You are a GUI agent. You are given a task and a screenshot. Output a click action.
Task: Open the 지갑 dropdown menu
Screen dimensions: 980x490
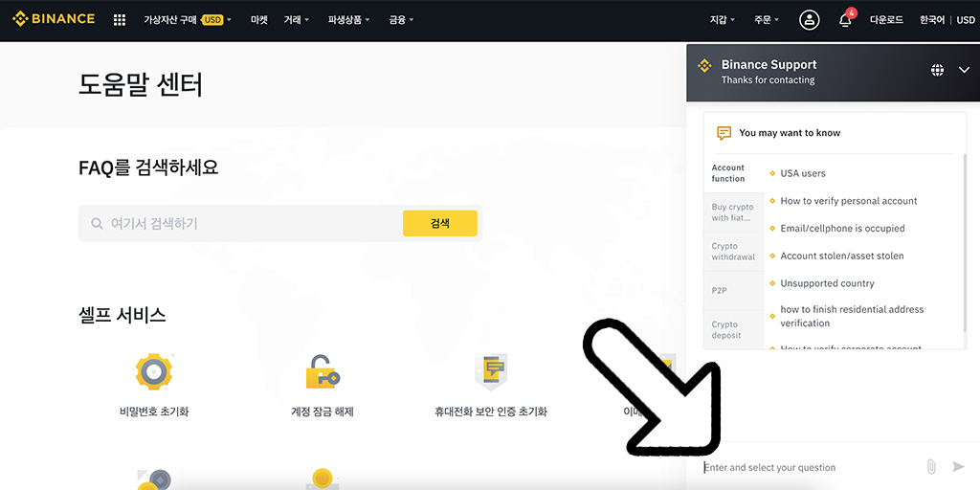coord(723,20)
